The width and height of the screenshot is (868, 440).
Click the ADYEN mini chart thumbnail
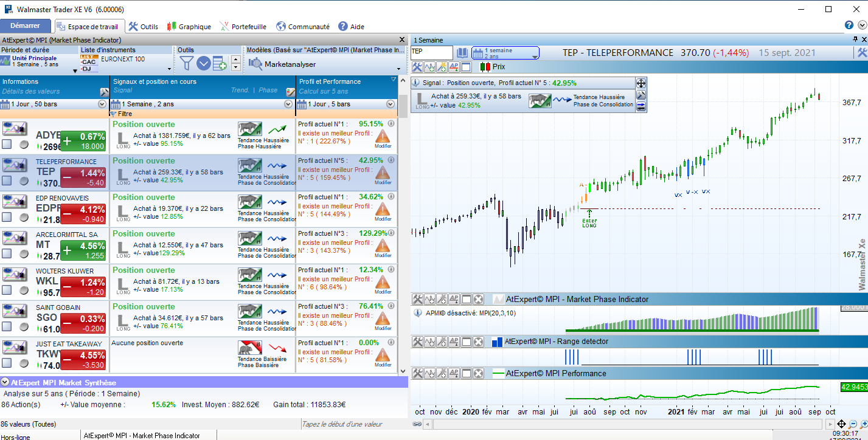click(x=15, y=128)
